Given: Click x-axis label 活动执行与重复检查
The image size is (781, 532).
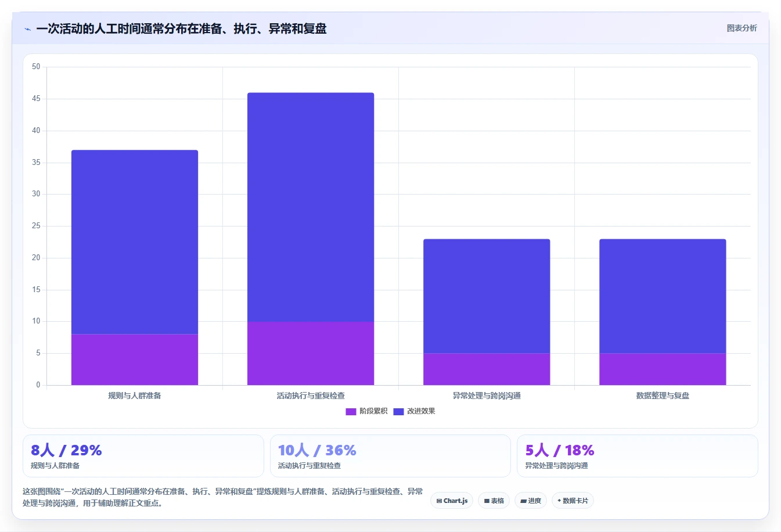Looking at the screenshot, I should click(311, 396).
